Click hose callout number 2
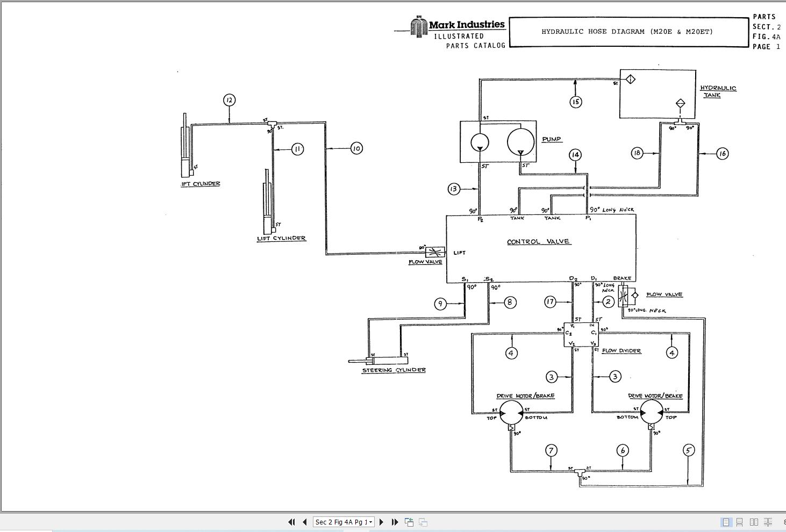 tap(608, 302)
